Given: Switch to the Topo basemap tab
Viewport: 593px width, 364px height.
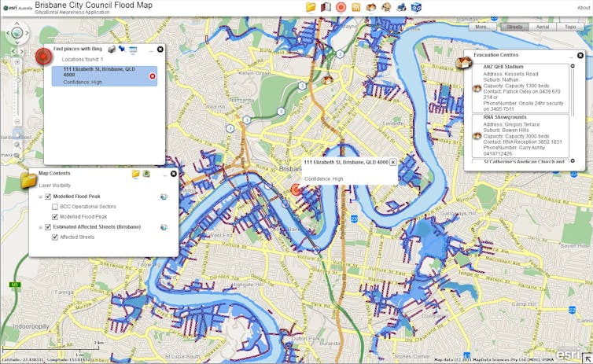Looking at the screenshot, I should (570, 27).
